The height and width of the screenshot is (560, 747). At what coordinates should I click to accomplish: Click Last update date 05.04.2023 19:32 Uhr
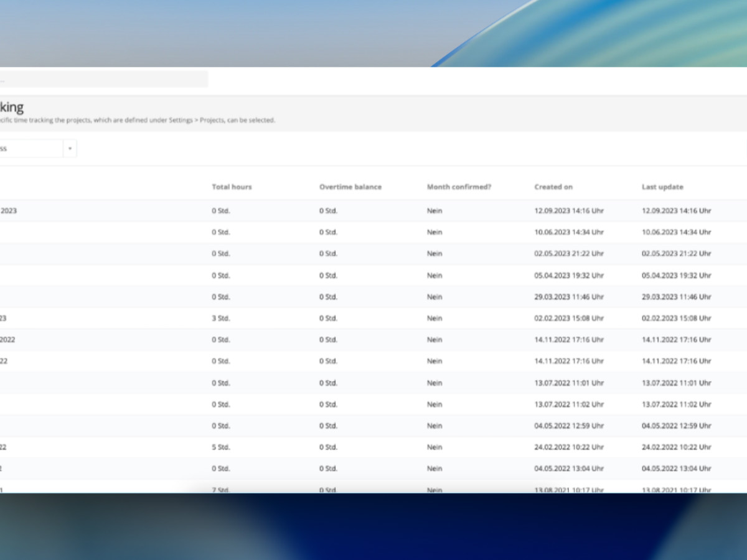coord(677,275)
